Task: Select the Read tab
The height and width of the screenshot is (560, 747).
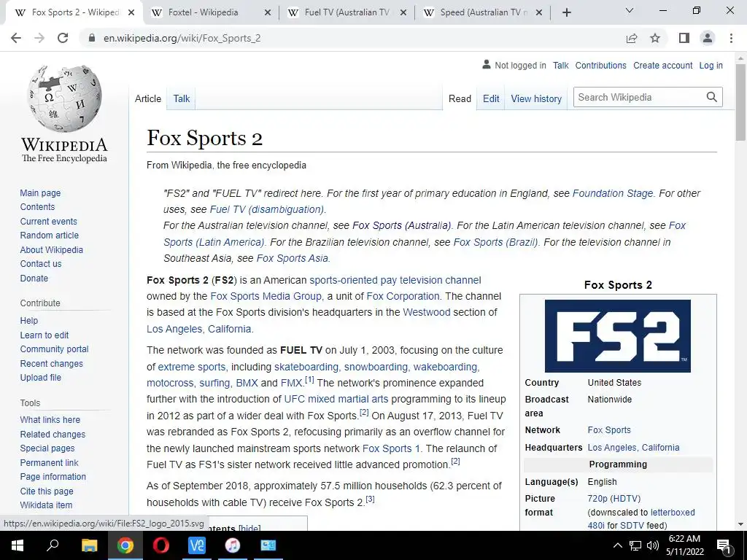Action: click(x=460, y=98)
